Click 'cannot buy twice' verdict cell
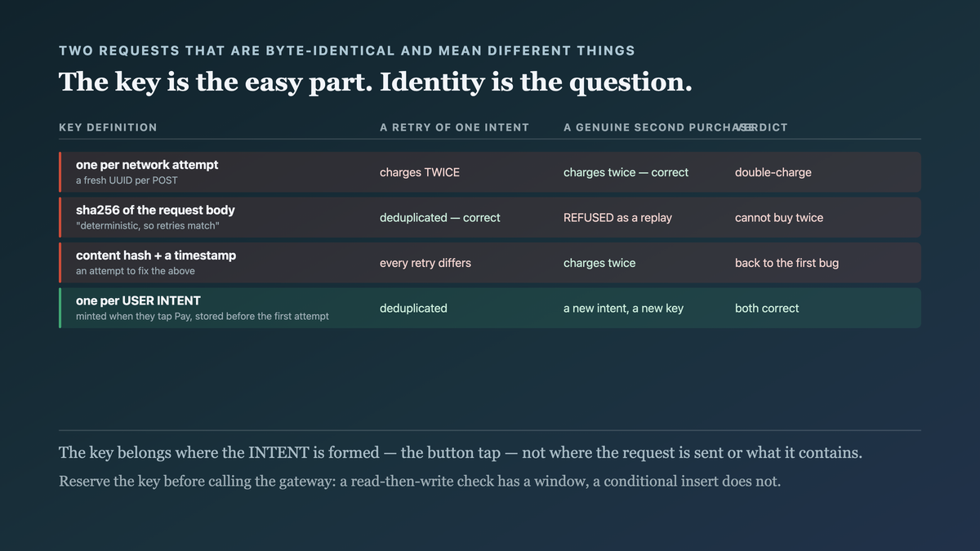The image size is (980, 551). click(779, 218)
